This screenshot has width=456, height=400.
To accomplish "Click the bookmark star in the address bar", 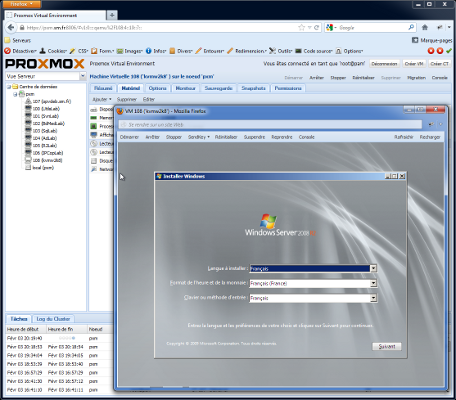I will click(x=302, y=28).
